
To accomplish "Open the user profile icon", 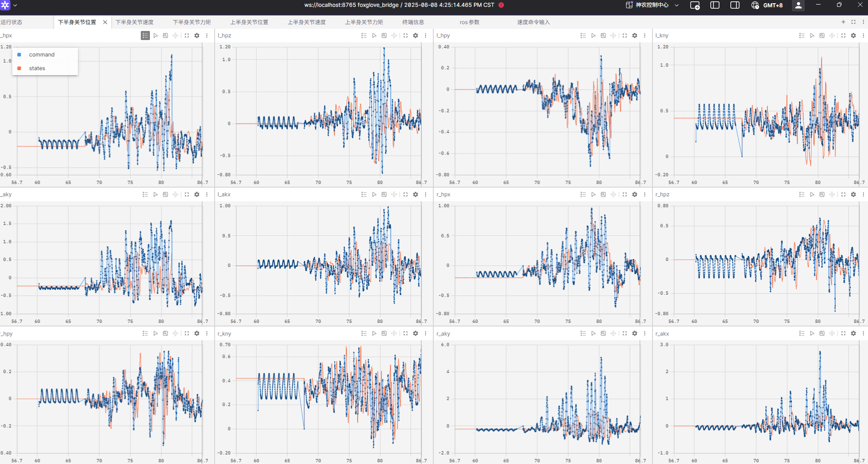I will (798, 5).
